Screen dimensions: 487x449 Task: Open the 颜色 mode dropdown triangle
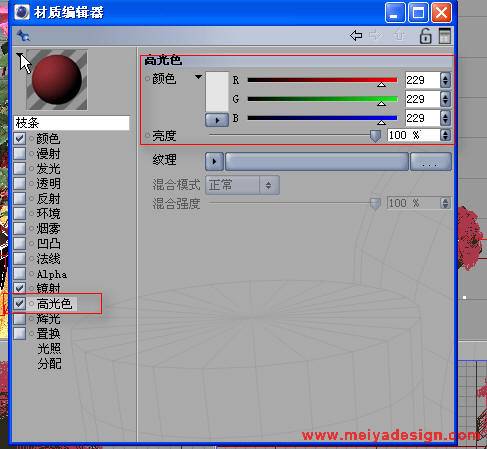[198, 77]
